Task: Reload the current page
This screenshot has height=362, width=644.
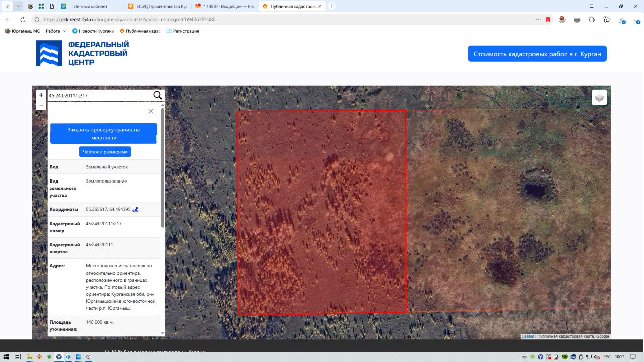Action: pyautogui.click(x=23, y=19)
